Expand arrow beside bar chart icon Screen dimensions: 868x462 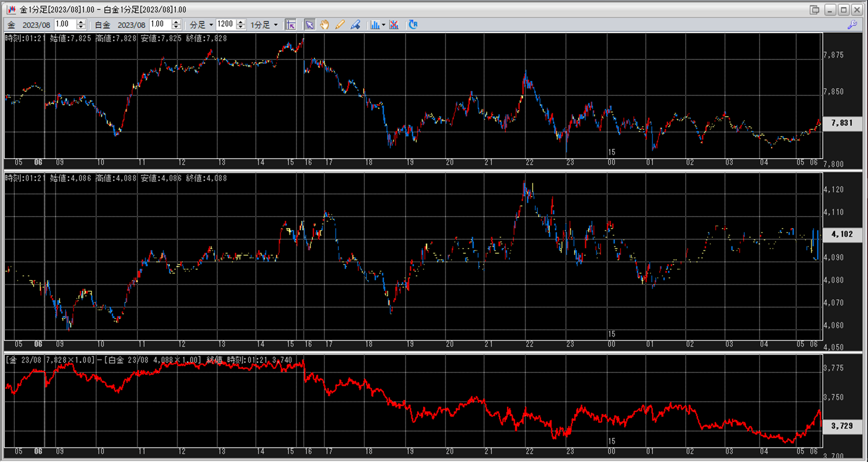[383, 25]
